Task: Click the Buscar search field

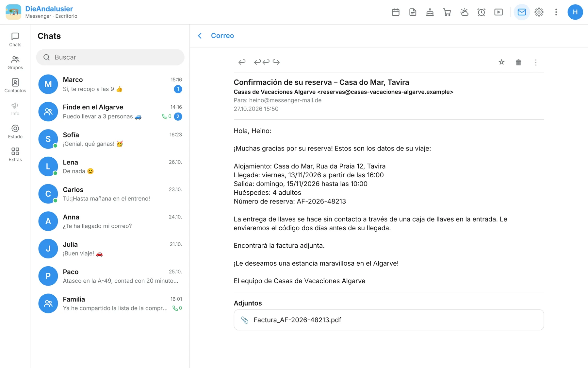Action: (x=110, y=57)
